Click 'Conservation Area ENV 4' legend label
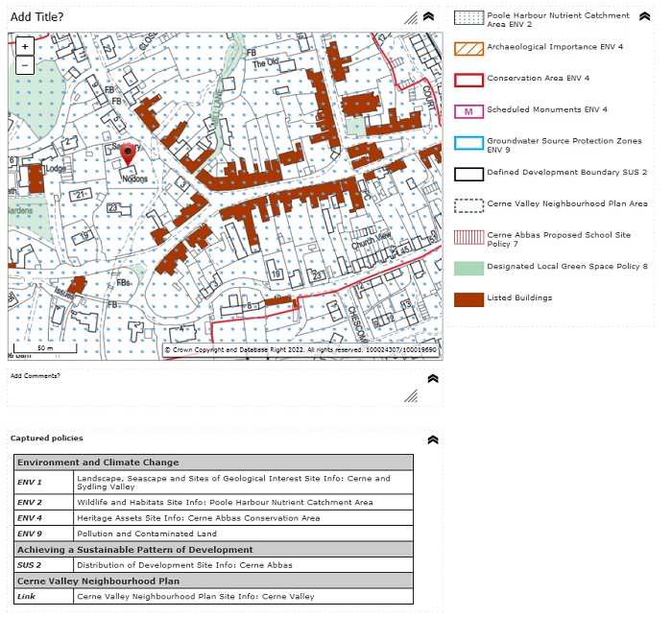The height and width of the screenshot is (617, 672). click(538, 78)
